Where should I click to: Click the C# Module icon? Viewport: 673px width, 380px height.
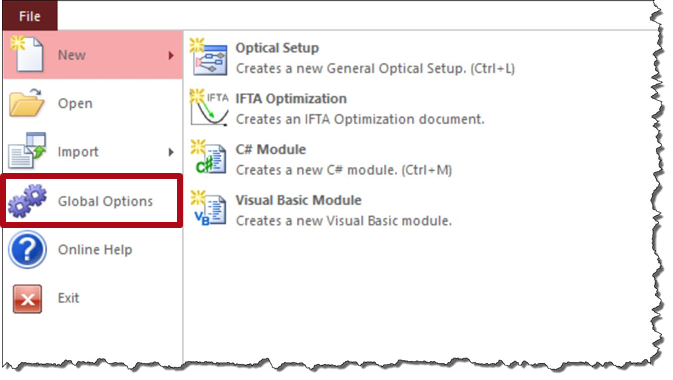(x=209, y=158)
